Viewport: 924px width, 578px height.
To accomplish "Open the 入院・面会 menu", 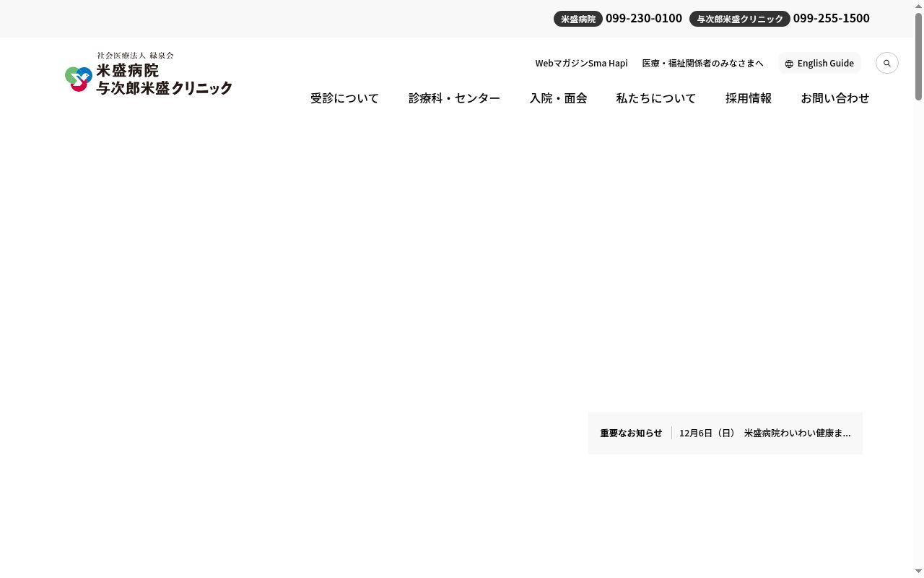I will pyautogui.click(x=558, y=98).
